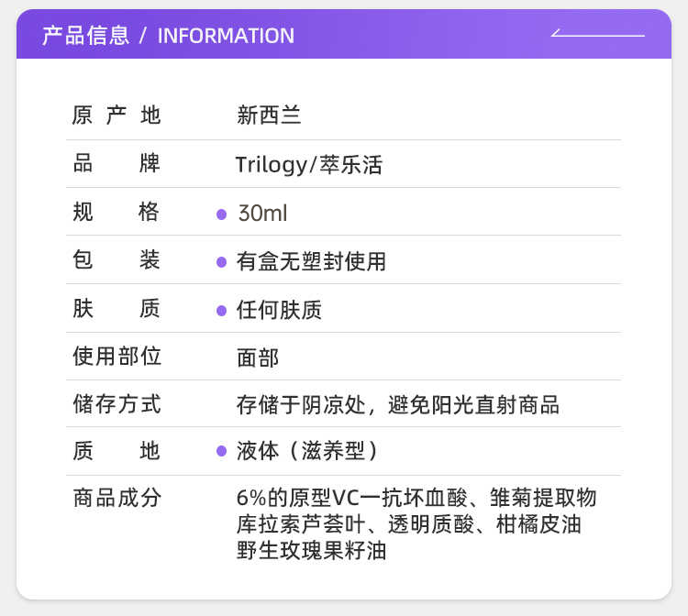Select the 面部 value text
The height and width of the screenshot is (616, 688).
[x=258, y=357]
